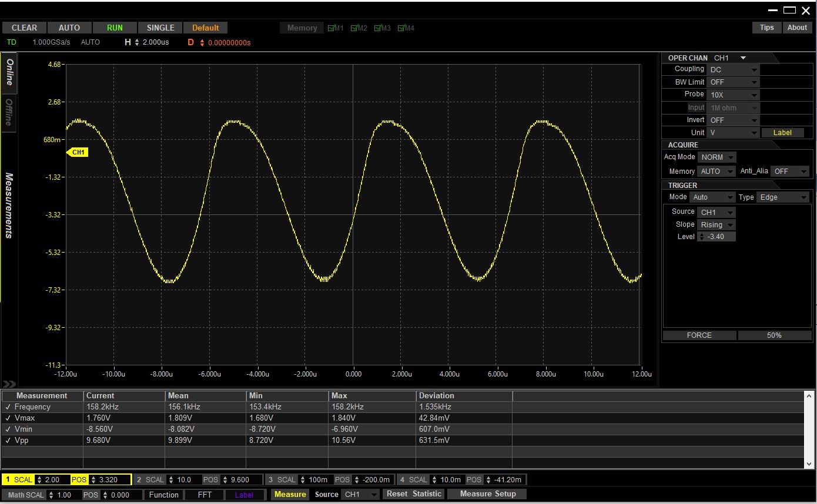817x504 pixels.
Task: Click the FORCE trigger button
Action: [x=699, y=335]
